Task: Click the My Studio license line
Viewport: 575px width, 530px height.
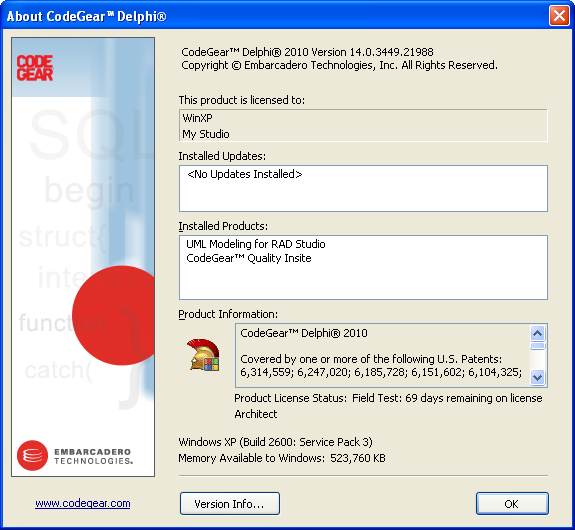Action: point(206,134)
